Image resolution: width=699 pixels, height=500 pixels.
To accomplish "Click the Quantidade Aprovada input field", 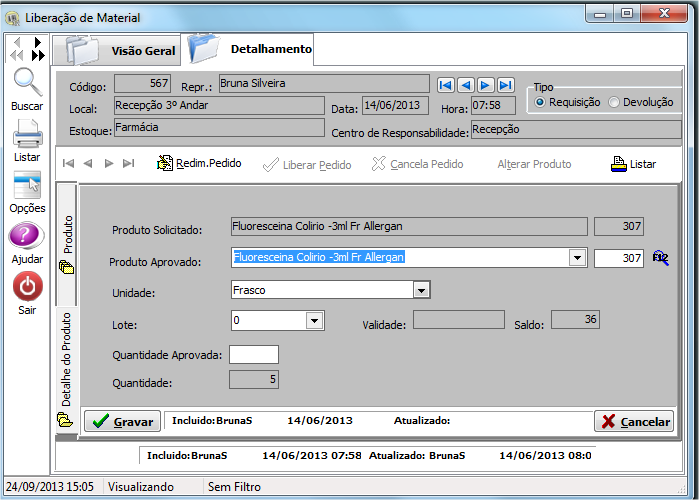I will pos(254,354).
